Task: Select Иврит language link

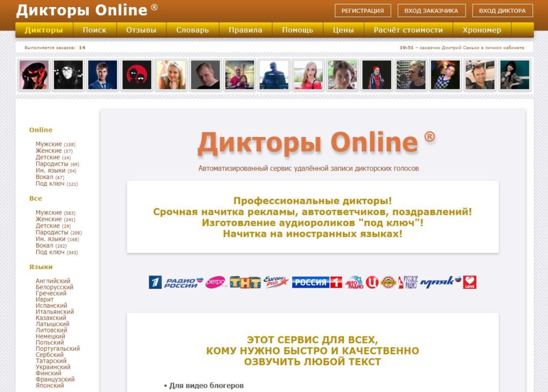Action: [45, 299]
